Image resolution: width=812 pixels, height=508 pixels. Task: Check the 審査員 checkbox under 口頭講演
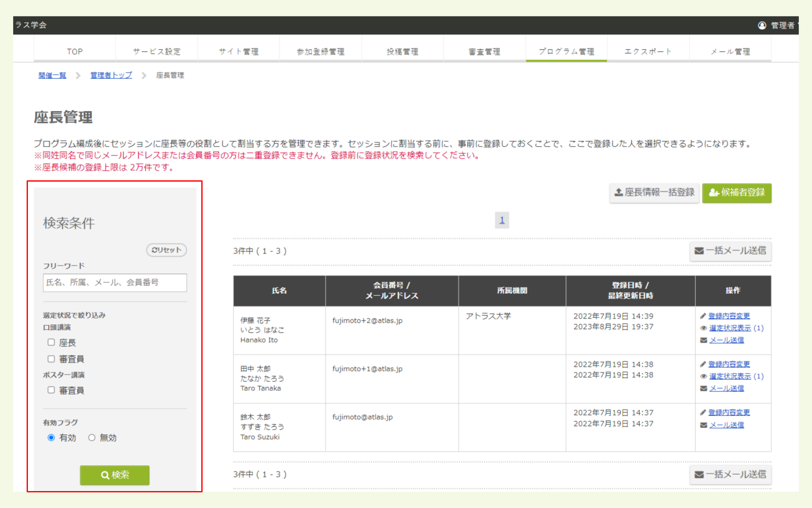(51, 359)
